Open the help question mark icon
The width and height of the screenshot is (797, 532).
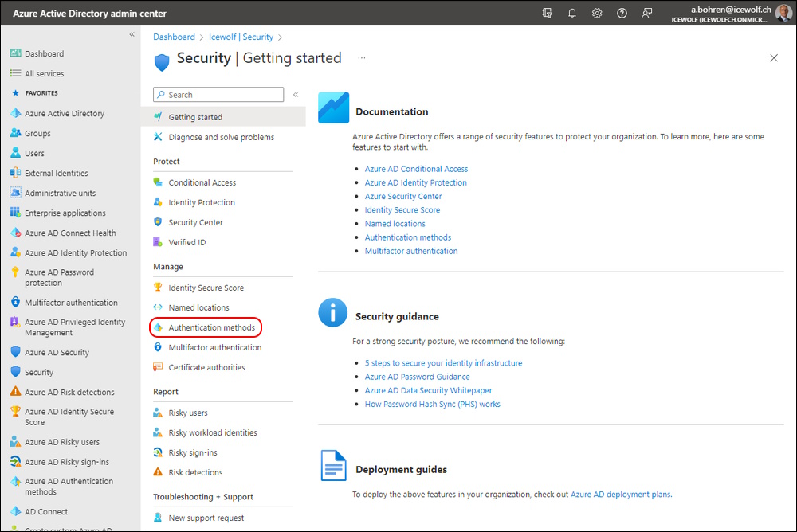click(622, 14)
